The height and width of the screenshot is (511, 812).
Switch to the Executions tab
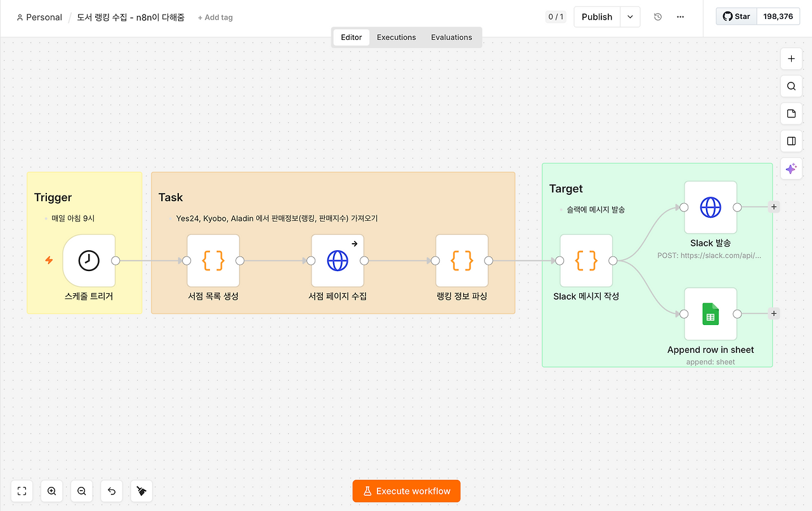[x=396, y=37]
